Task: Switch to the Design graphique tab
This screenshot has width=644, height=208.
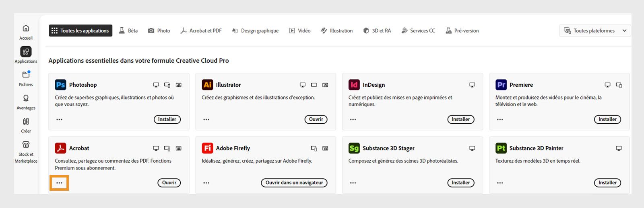Action: (255, 31)
